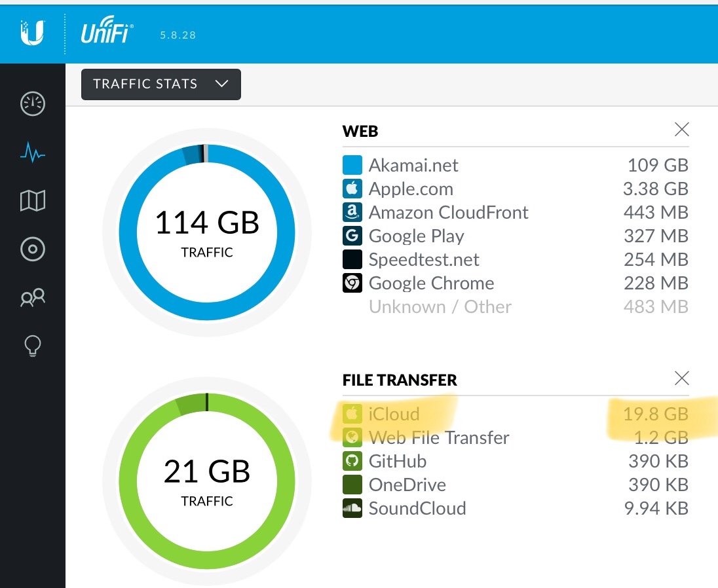This screenshot has width=718, height=588.
Task: Select the Statistics pulse icon in sidebar
Action: point(33,153)
